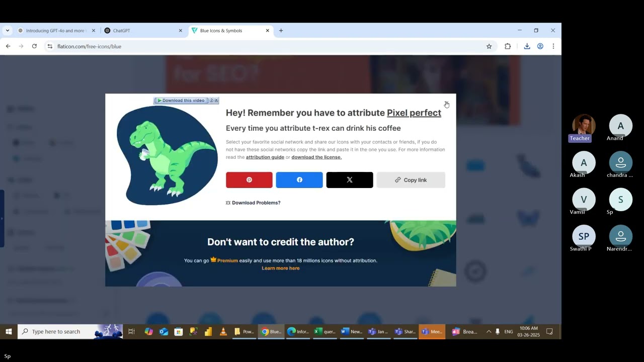Launch Copilot from the taskbar
Screen dimensions: 644x362
[x=149, y=332]
